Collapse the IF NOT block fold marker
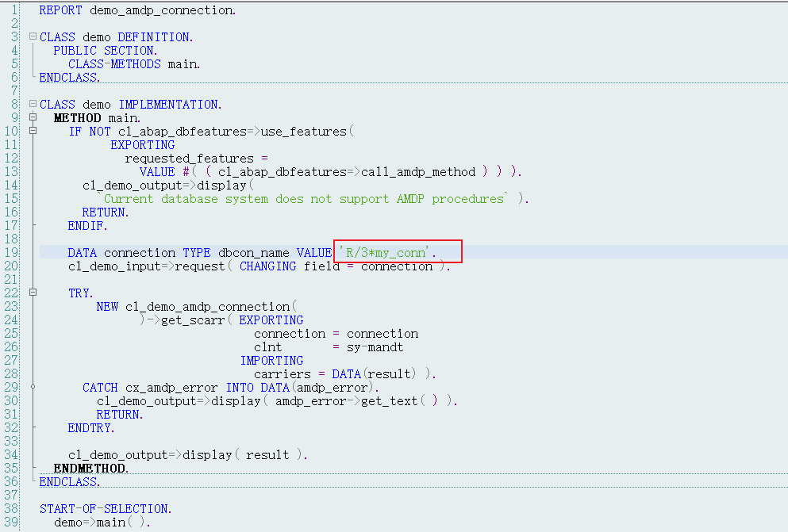The image size is (788, 532). (x=33, y=131)
